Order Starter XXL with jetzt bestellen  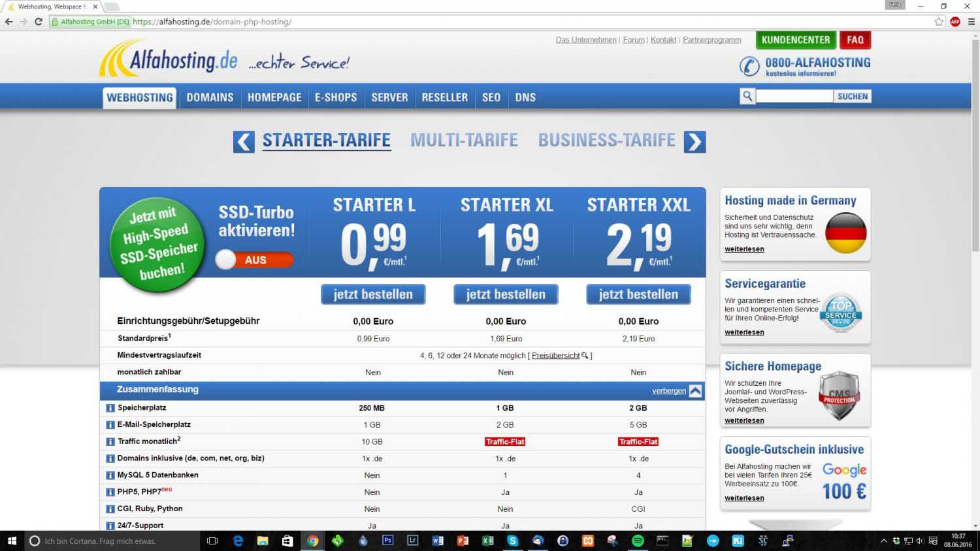click(638, 294)
